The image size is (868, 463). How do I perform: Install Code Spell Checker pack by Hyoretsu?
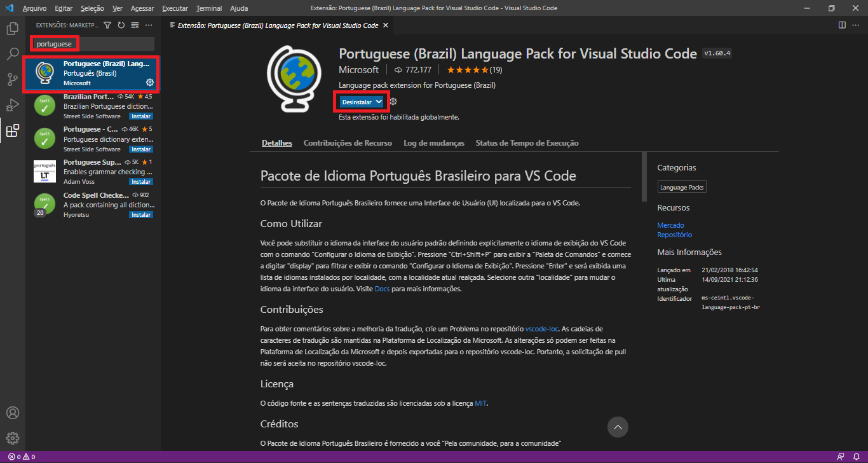(x=141, y=215)
